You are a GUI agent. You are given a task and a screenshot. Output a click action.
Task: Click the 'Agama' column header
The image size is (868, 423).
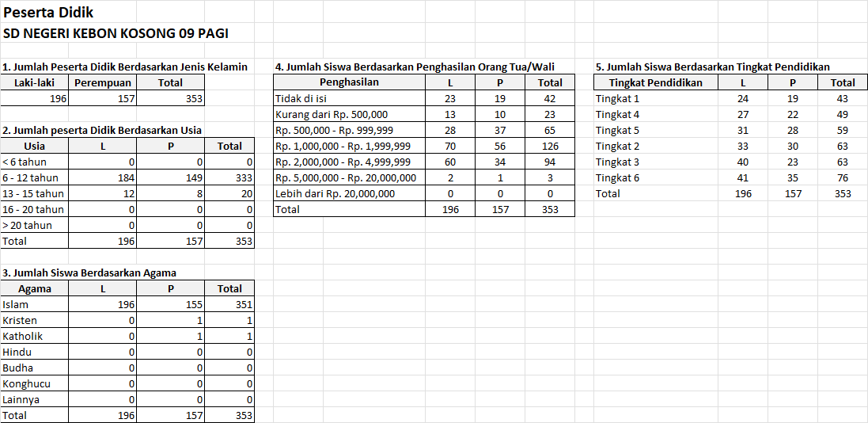click(x=34, y=288)
